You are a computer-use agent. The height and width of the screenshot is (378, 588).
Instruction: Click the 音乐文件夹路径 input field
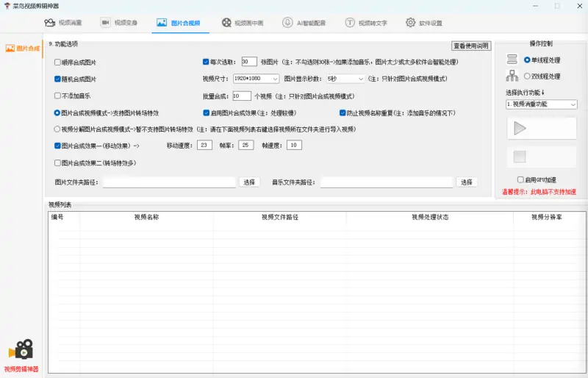(386, 182)
